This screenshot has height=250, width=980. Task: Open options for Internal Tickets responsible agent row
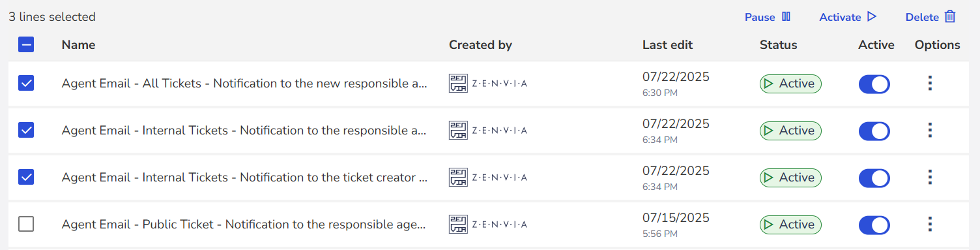[x=930, y=131]
